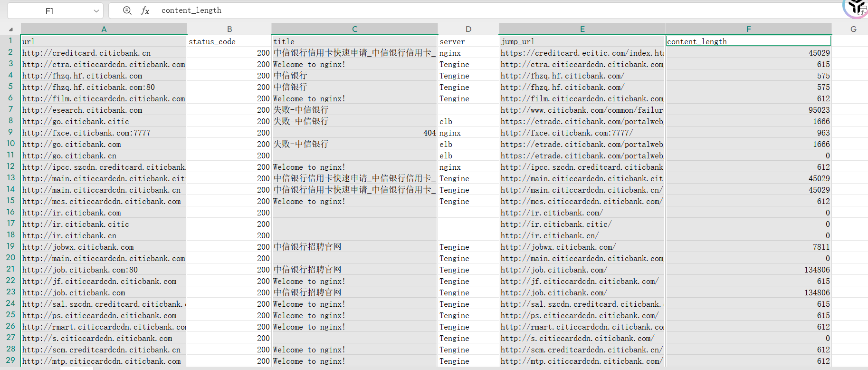The width and height of the screenshot is (868, 370).
Task: Click content_length value 95023
Action: tap(748, 110)
